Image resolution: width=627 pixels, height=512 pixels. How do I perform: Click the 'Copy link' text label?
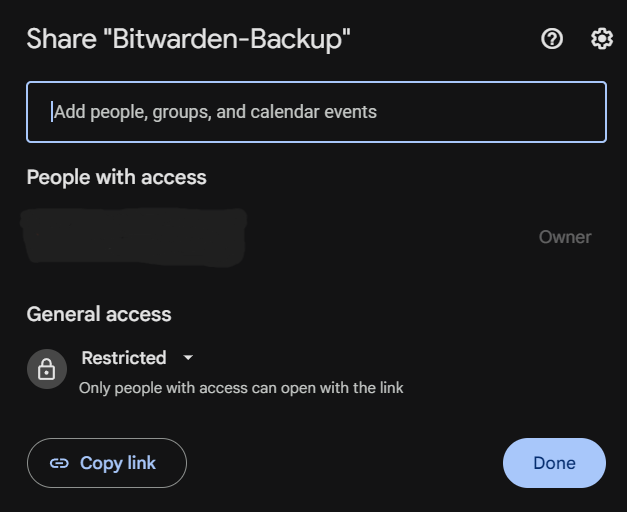118,463
